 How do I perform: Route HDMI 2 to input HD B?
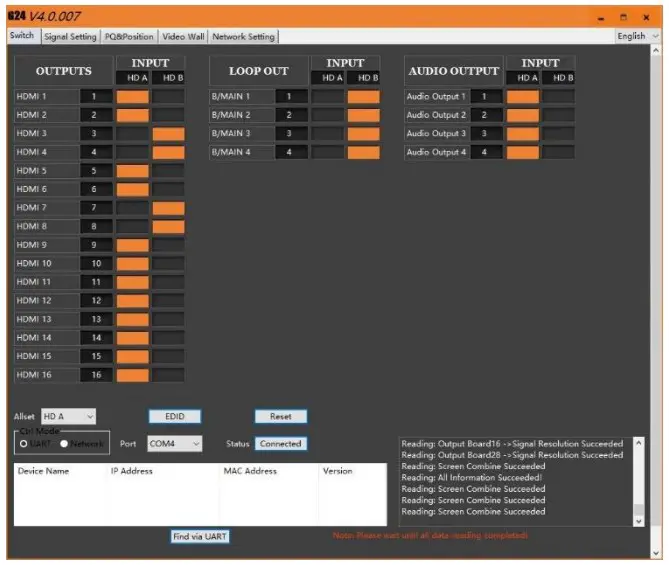tap(169, 115)
